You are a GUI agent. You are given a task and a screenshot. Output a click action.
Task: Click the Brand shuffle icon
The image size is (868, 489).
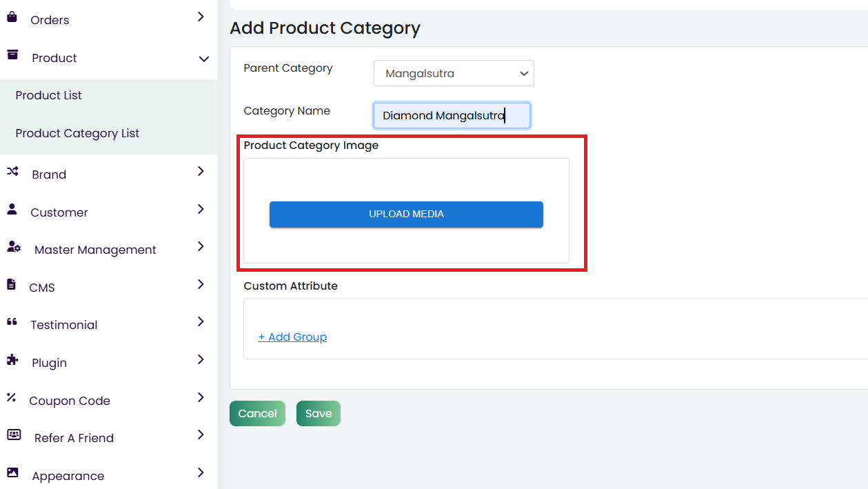point(12,172)
